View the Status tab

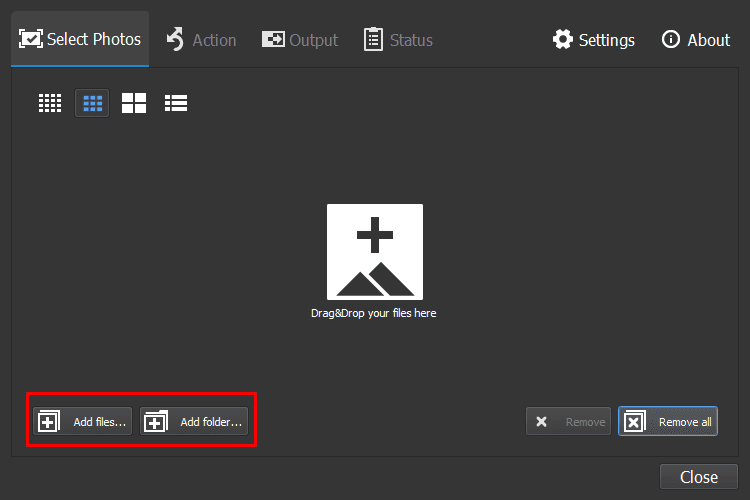398,40
